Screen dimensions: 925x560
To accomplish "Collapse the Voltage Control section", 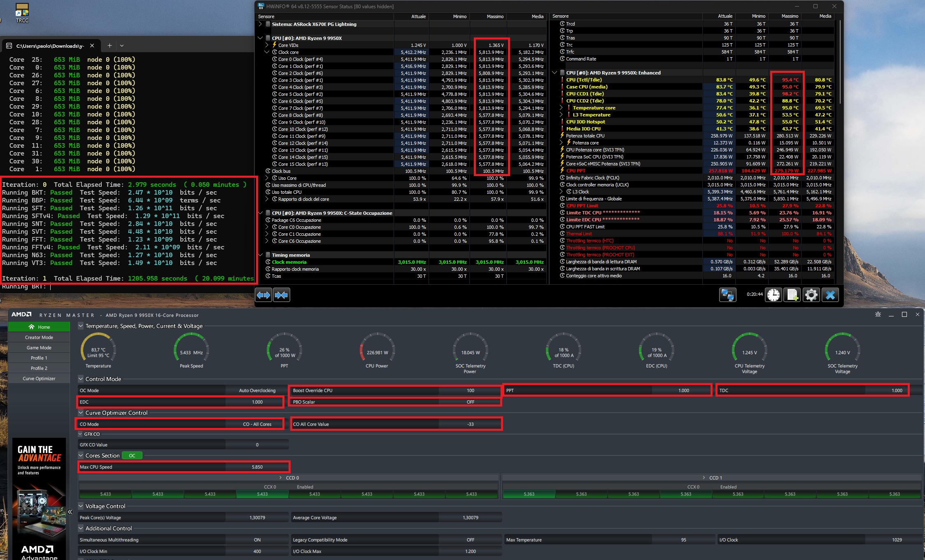I will (x=81, y=506).
